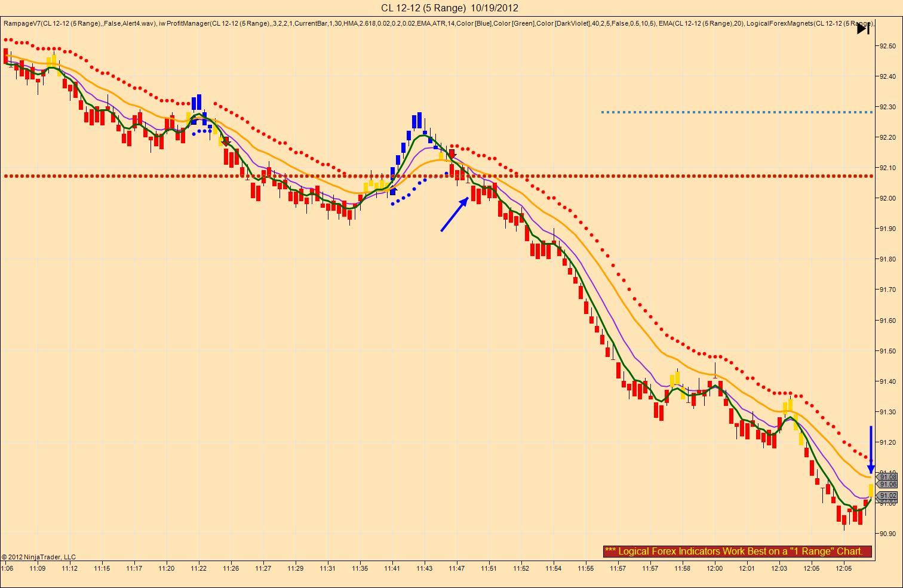903x588 pixels.
Task: Click the 12:00 time axis label
Action: 714,568
